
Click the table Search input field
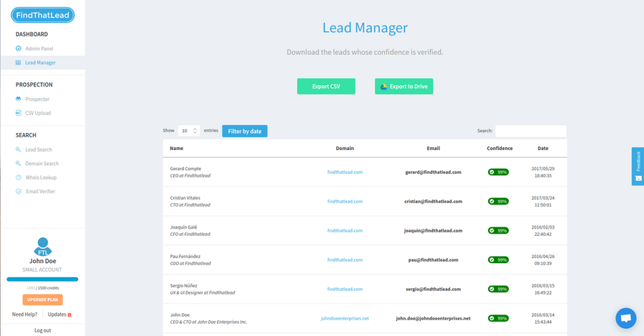531,131
